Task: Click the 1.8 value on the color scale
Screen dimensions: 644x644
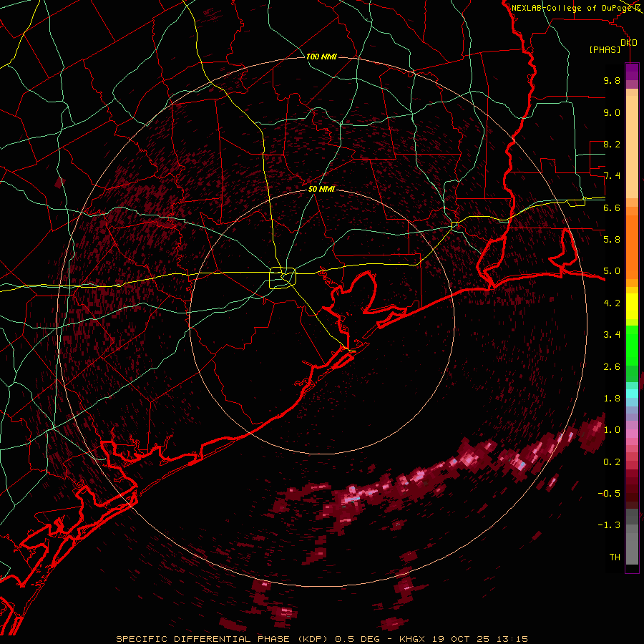Action: tap(612, 399)
